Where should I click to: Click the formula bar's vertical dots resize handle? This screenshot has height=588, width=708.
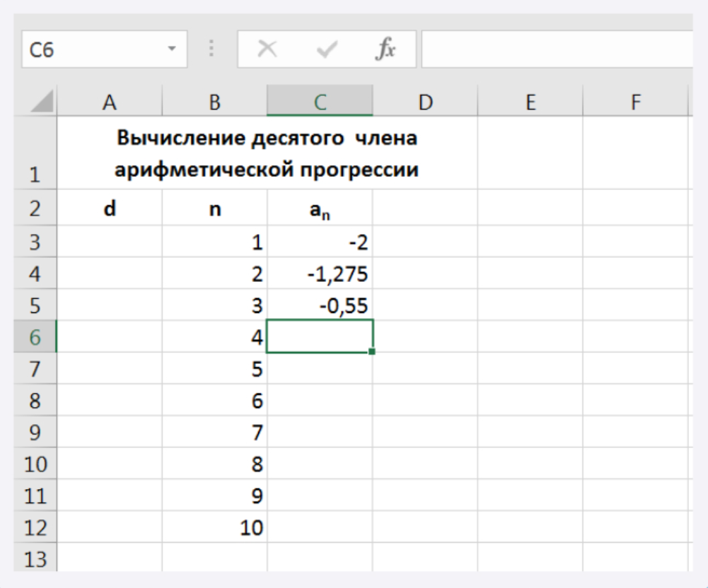211,49
